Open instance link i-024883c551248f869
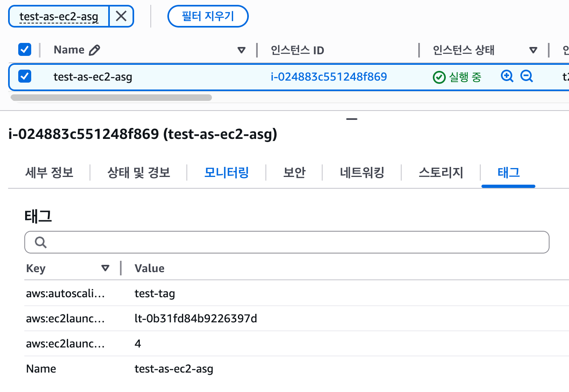Viewport: 569px width, 392px height. tap(329, 77)
